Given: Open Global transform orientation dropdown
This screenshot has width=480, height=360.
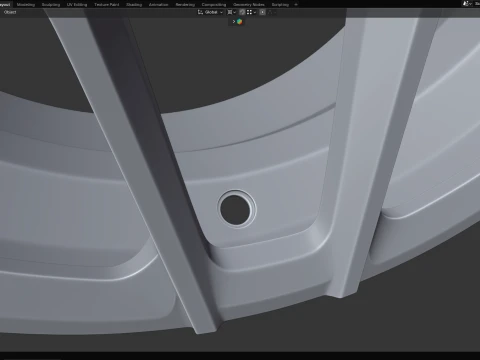Looking at the screenshot, I should [x=210, y=12].
